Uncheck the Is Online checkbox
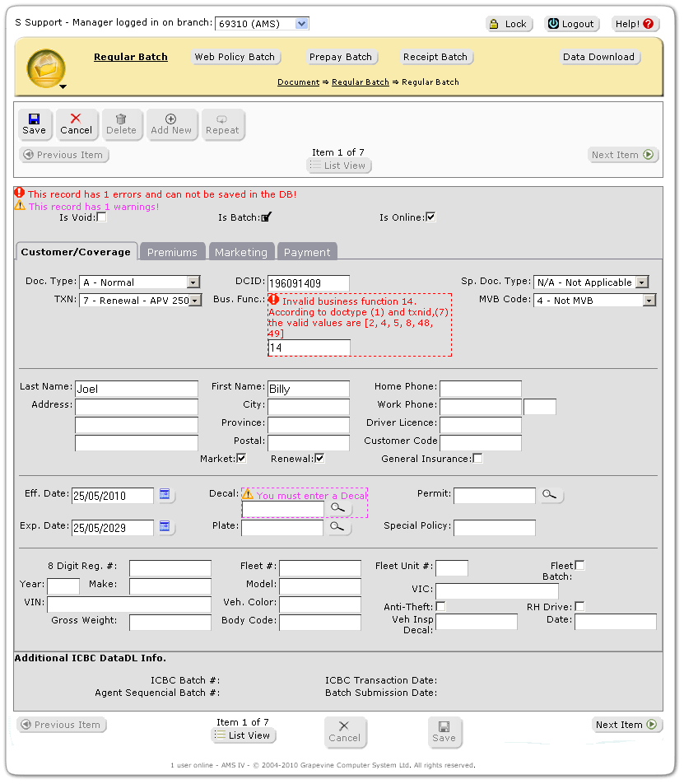Viewport: 684px width, 784px height. point(430,217)
